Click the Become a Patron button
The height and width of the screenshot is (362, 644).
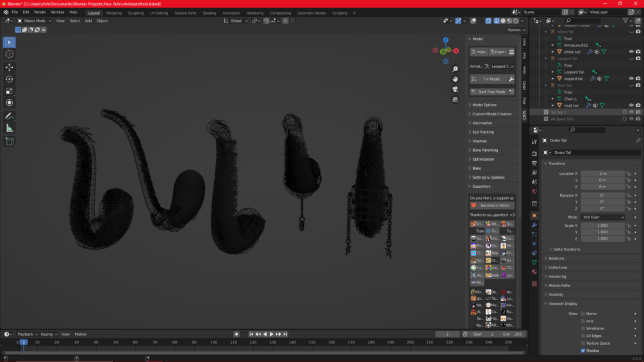point(493,206)
